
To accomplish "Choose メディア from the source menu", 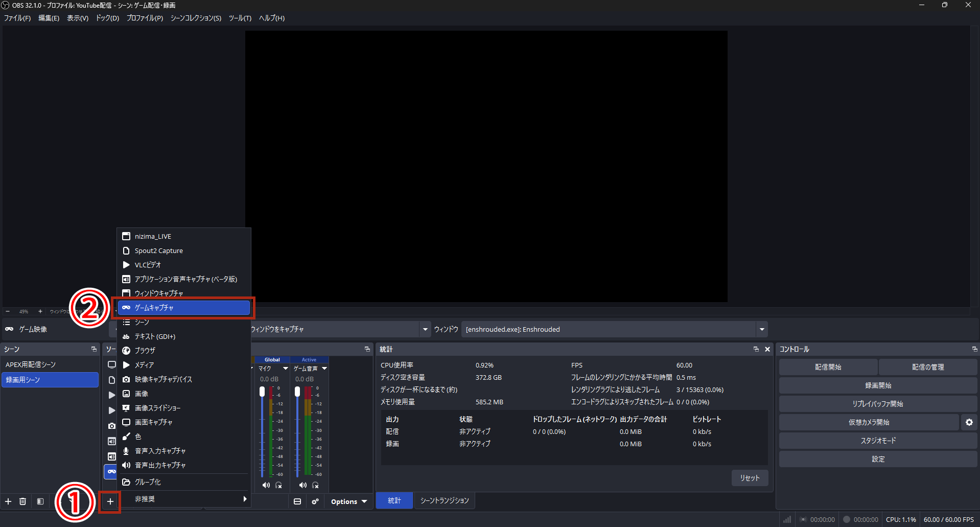I will (184, 365).
